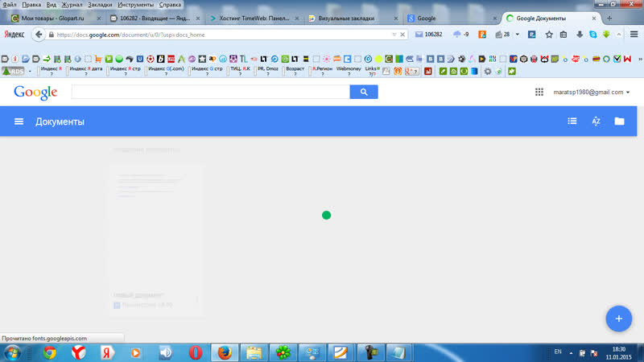Open the Documents hamburger menu
This screenshot has width=644, height=362.
[19, 121]
